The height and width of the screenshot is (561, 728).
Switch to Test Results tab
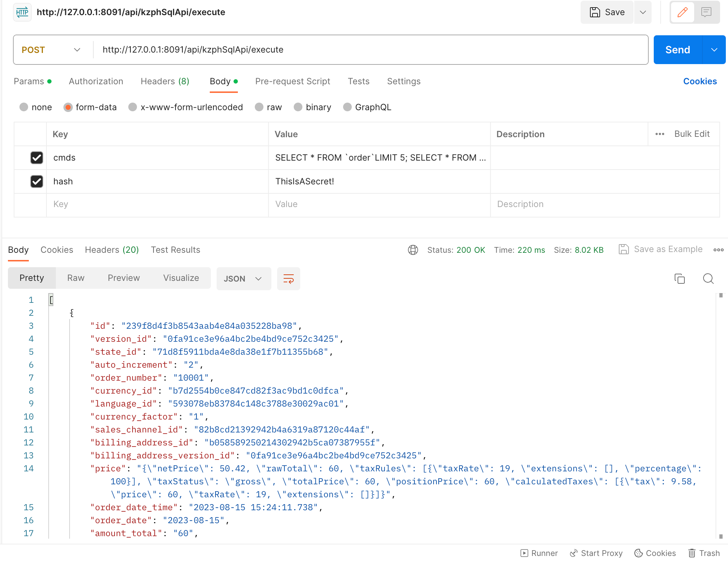[x=176, y=250]
